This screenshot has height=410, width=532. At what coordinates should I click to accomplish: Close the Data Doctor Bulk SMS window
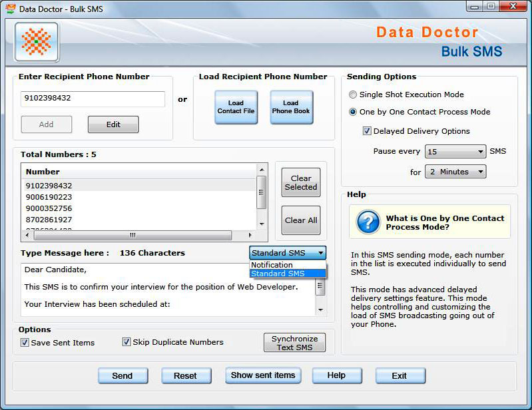(x=513, y=7)
